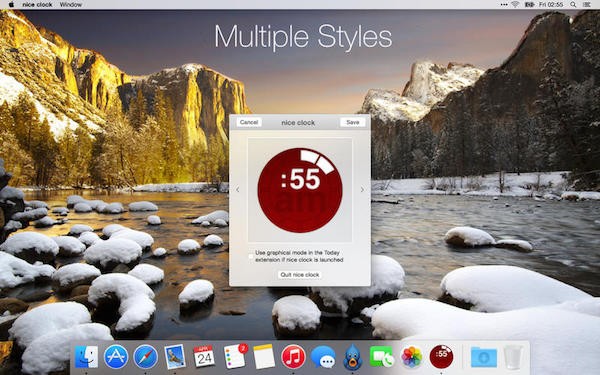The image size is (600, 375).
Task: Open the Preview app in Dock
Action: click(x=175, y=357)
